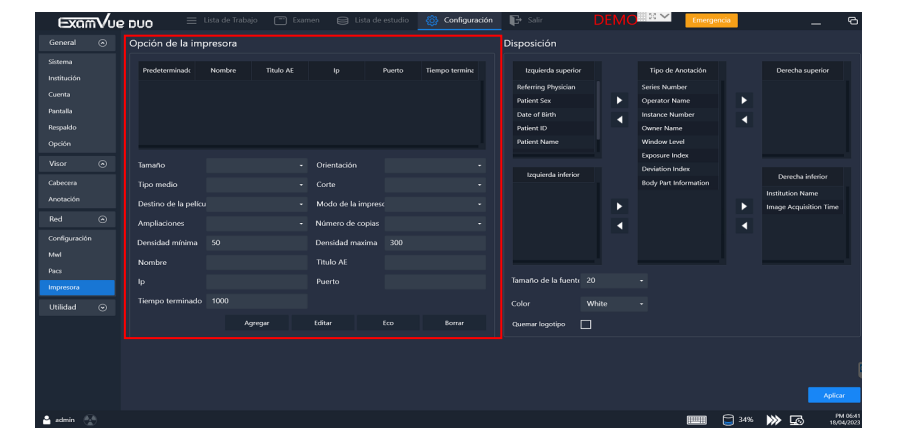
Task: Click the overlay grid icon near DEMO
Action: [x=642, y=16]
